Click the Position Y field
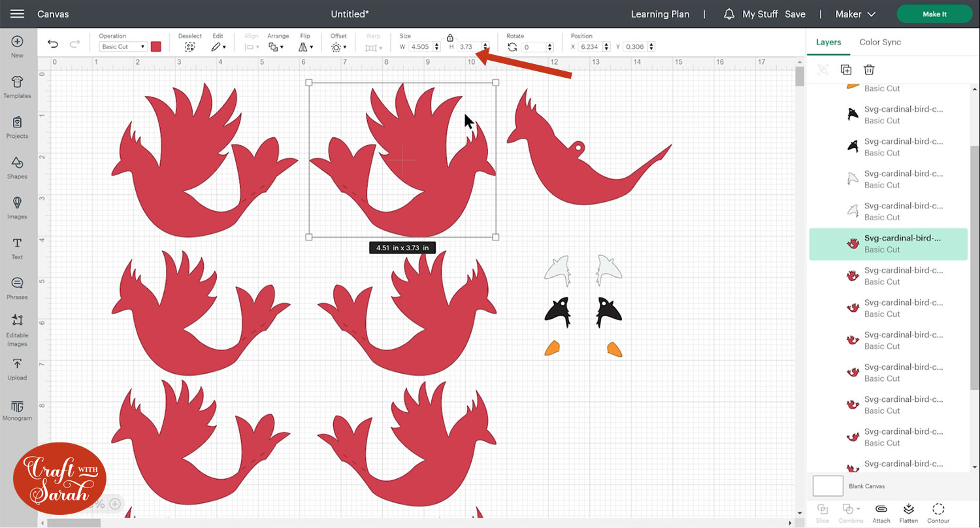The height and width of the screenshot is (528, 980). click(x=635, y=47)
